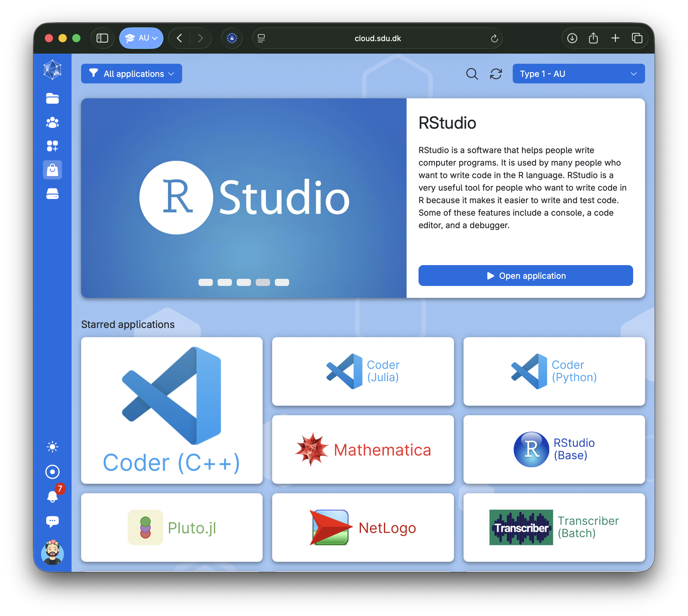Viewport: 688px width, 616px height.
Task: Select the second carousel indicator
Action: (x=224, y=282)
